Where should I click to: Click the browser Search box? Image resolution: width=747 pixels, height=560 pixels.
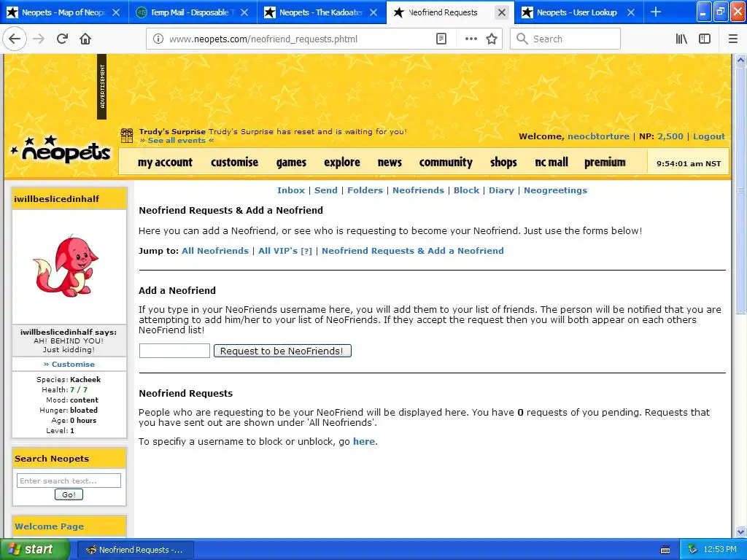pyautogui.click(x=565, y=39)
